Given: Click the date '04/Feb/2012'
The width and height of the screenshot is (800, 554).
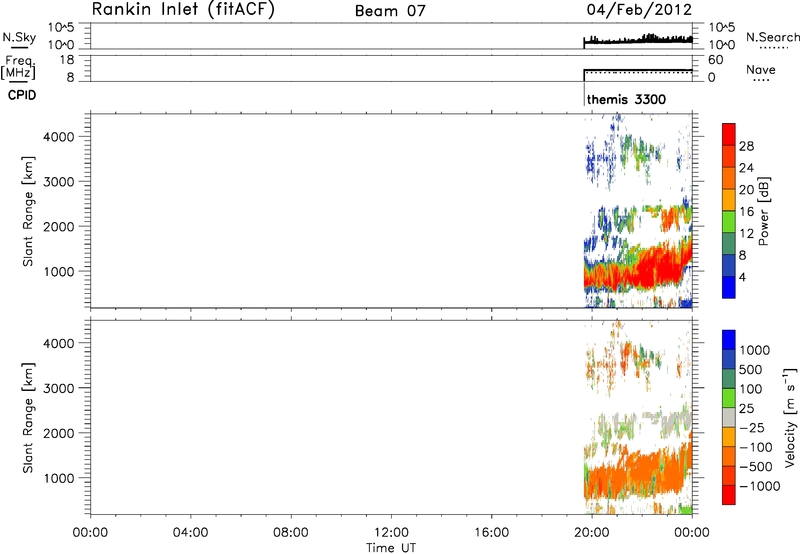Looking at the screenshot, I should point(639,10).
